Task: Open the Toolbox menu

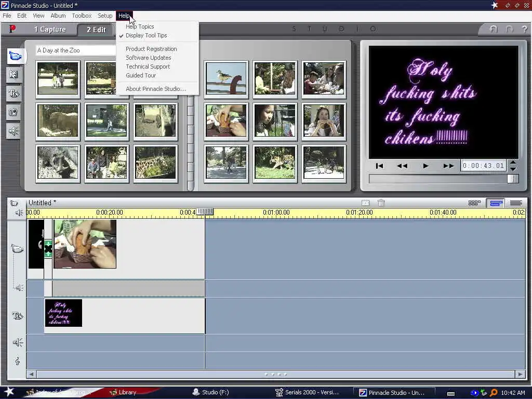Action: tap(82, 16)
